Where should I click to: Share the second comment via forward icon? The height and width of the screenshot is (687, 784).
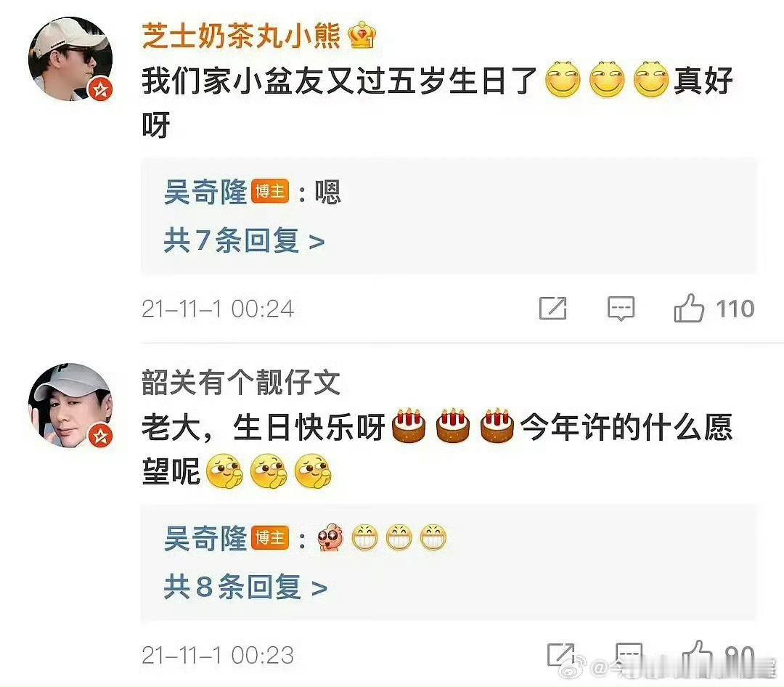pyautogui.click(x=560, y=654)
